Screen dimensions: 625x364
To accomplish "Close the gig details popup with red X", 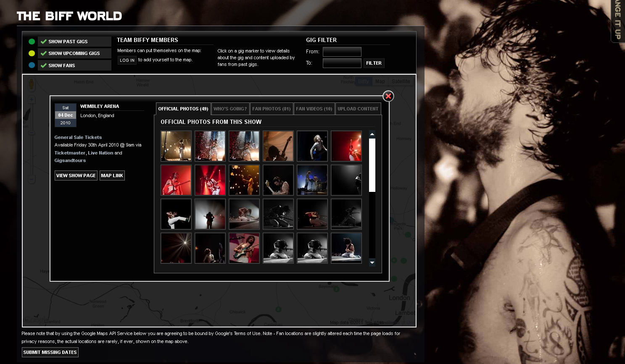I will pyautogui.click(x=388, y=96).
